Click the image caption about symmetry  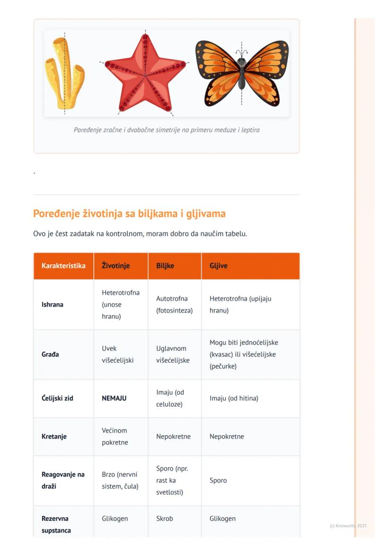(x=167, y=130)
